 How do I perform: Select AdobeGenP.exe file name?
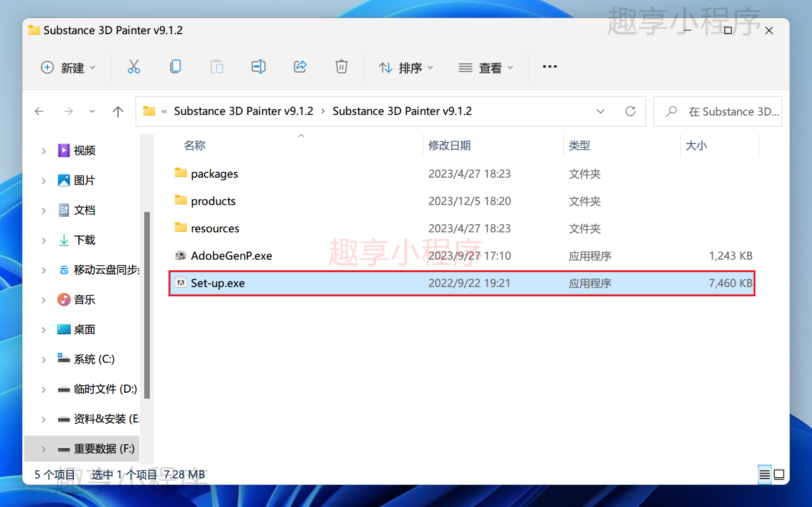(x=231, y=255)
